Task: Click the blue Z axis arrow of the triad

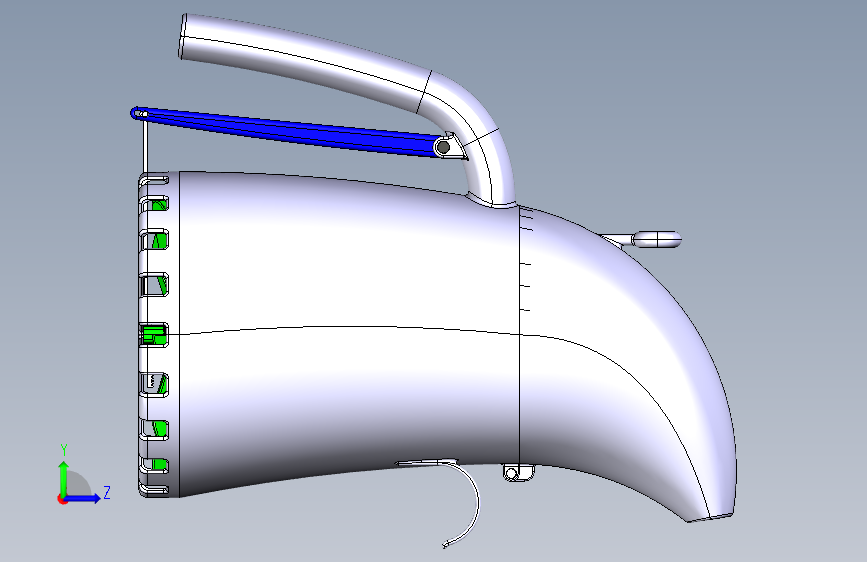Action: tap(83, 498)
